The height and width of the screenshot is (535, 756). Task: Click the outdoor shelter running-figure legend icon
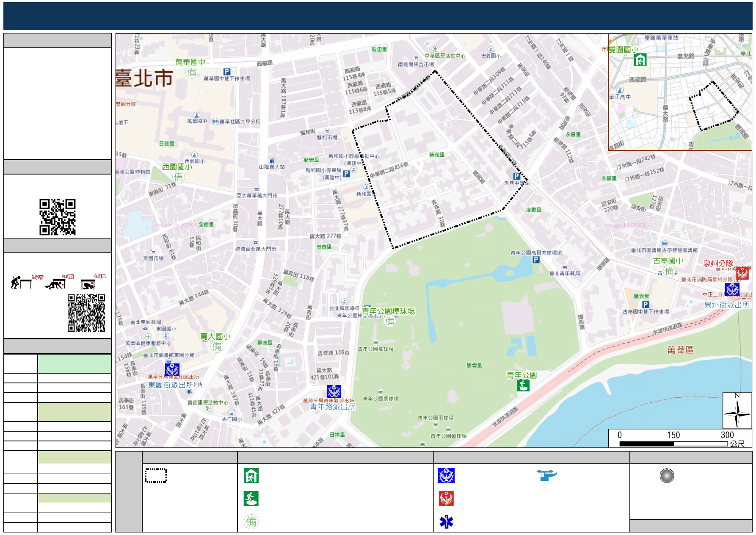251,499
